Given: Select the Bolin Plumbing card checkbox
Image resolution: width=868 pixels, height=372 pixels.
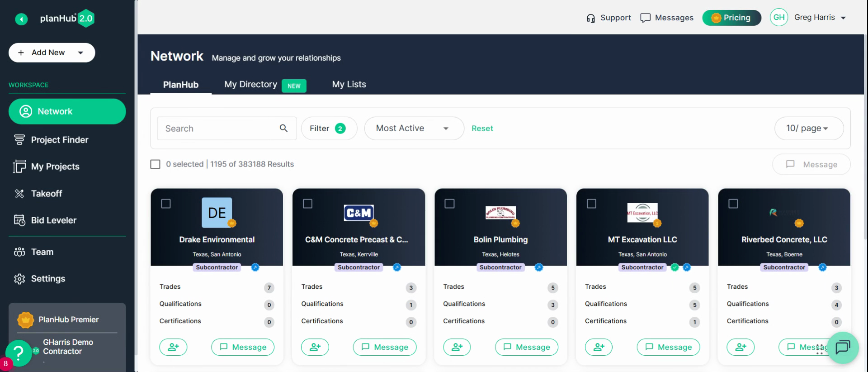Looking at the screenshot, I should point(450,204).
